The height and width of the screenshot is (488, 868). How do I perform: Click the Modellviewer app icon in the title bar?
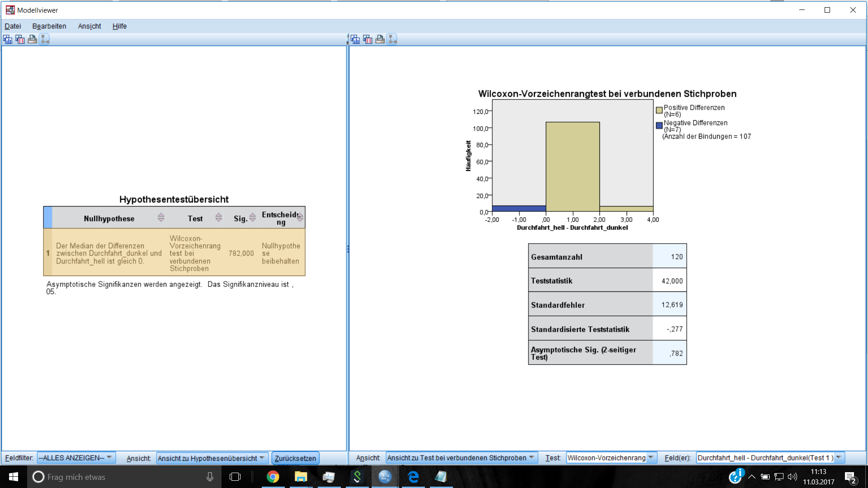(x=10, y=10)
